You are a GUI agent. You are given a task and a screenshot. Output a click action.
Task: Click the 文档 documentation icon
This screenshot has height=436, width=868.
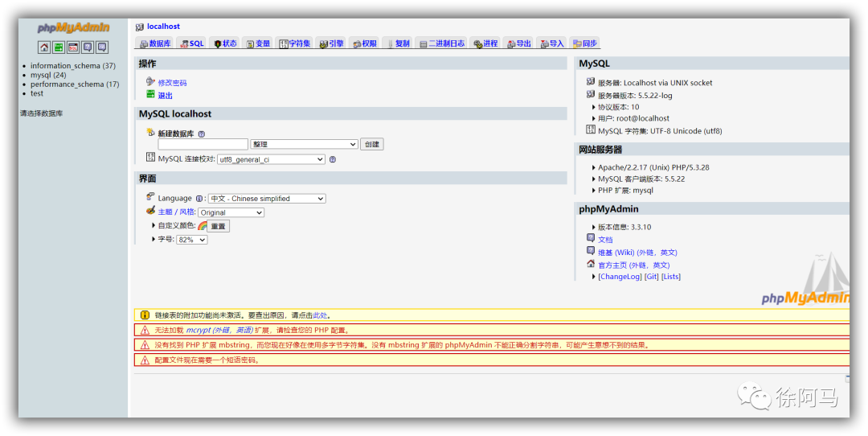coord(591,238)
